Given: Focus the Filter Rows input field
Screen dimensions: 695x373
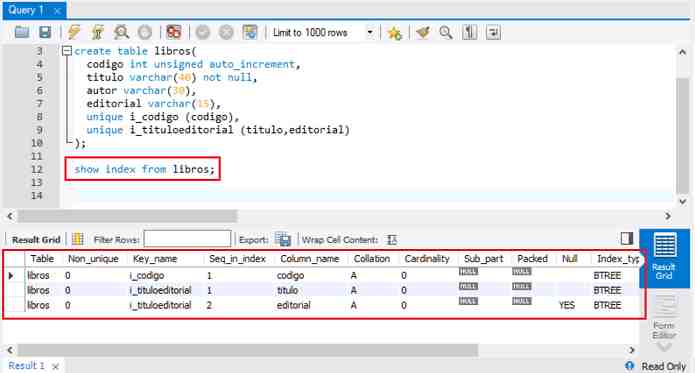Looking at the screenshot, I should coord(187,239).
